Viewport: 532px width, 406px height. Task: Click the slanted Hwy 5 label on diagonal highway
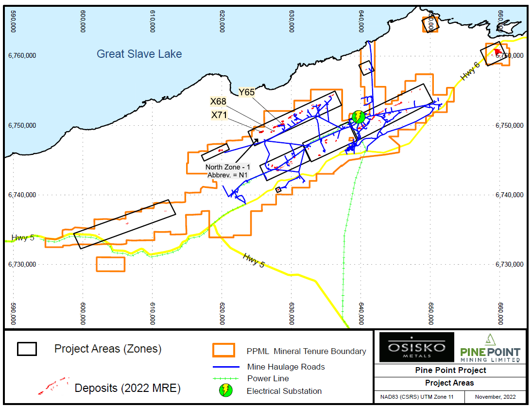coord(254,260)
